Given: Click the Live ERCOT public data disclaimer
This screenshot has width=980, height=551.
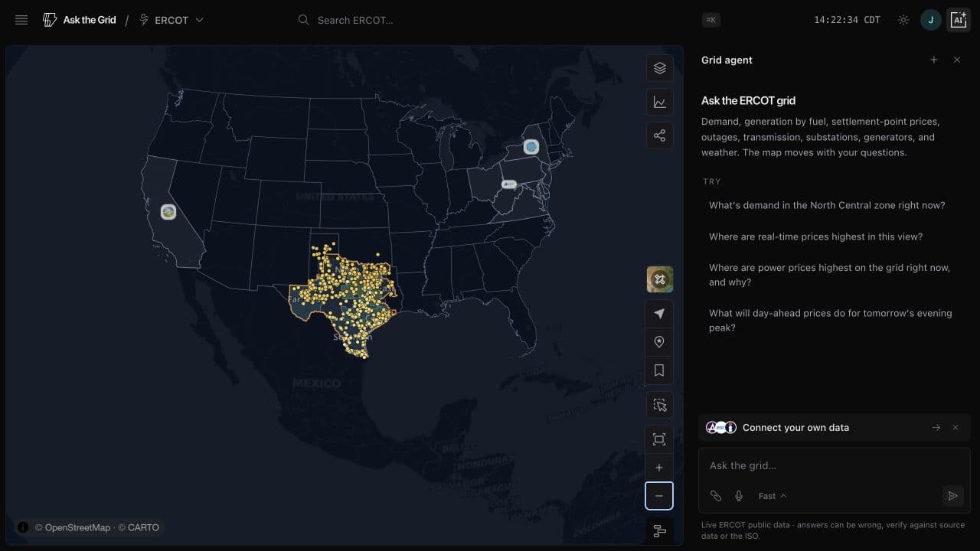Looking at the screenshot, I should click(833, 530).
